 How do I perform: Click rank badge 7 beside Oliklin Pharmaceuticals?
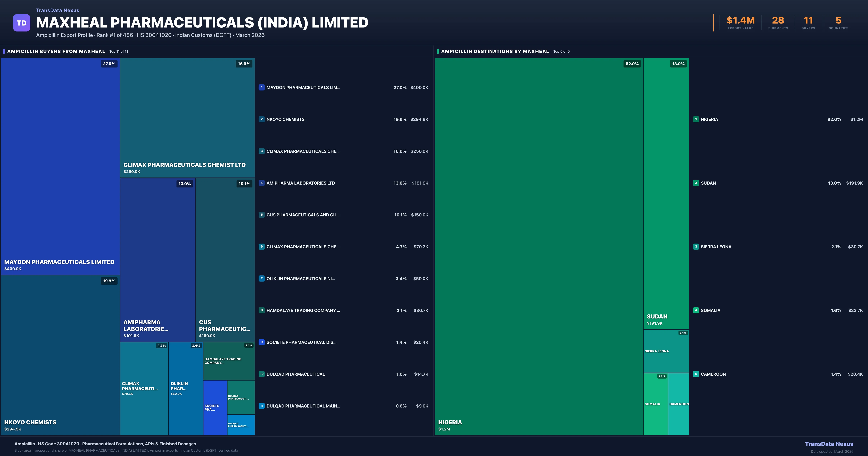click(x=261, y=278)
